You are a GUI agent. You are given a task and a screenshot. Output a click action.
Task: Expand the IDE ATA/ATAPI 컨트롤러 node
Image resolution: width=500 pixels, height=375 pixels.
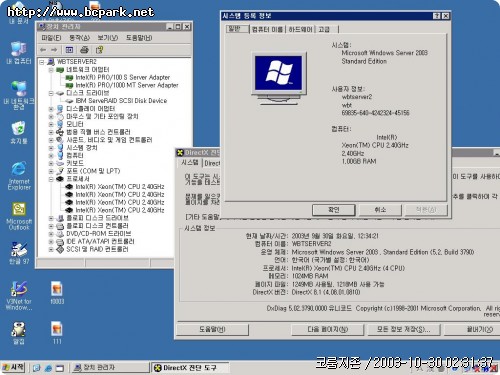point(51,241)
